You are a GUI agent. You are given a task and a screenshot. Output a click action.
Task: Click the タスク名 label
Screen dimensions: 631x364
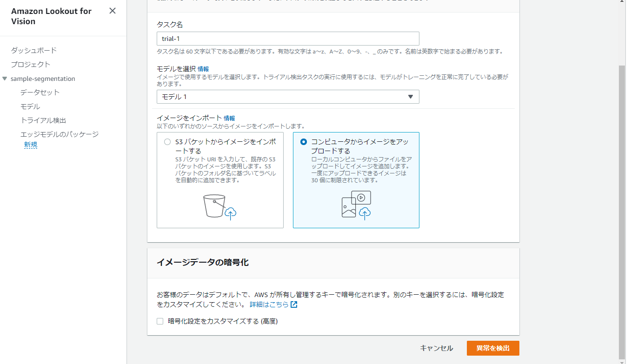tap(170, 24)
